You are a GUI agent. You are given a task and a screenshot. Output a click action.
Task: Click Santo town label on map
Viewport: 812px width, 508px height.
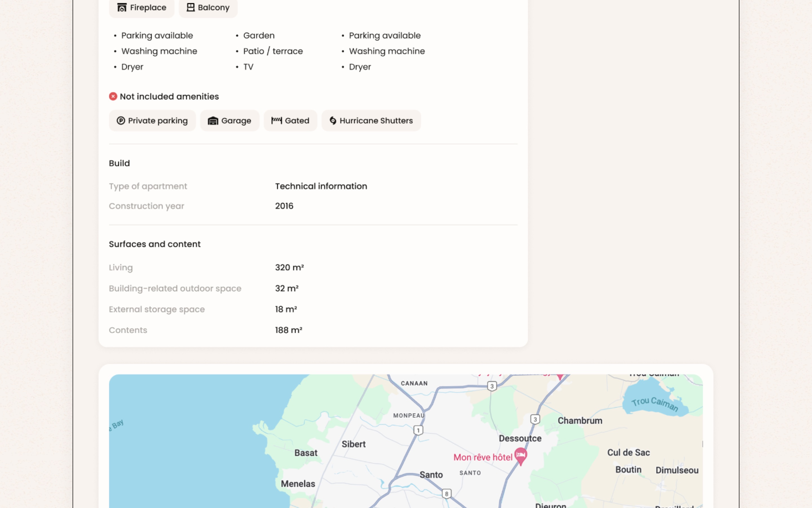pos(431,475)
